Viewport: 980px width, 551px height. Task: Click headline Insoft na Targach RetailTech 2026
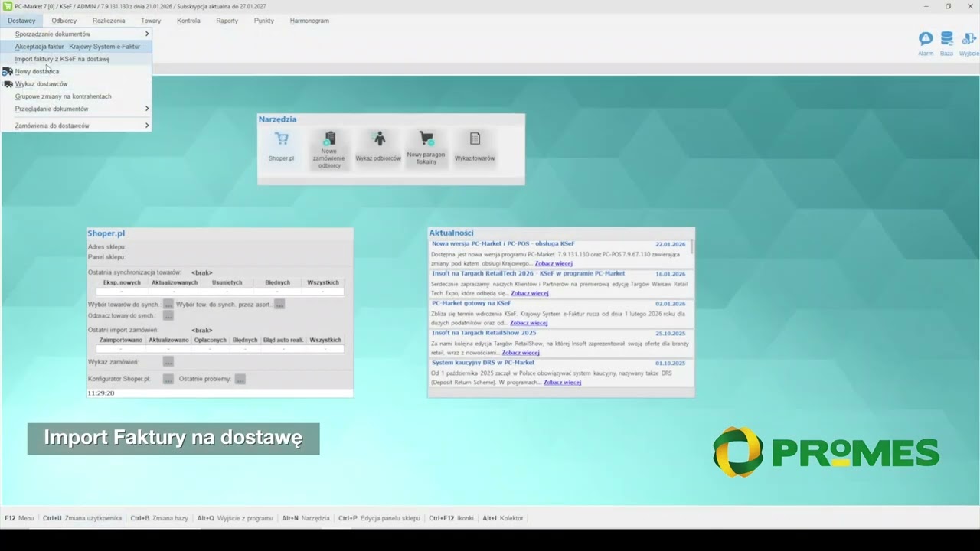click(528, 273)
